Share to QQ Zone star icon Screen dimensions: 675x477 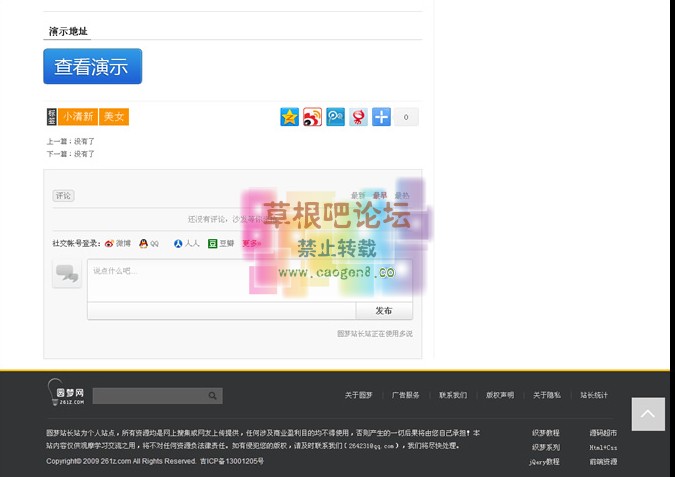[x=289, y=117]
